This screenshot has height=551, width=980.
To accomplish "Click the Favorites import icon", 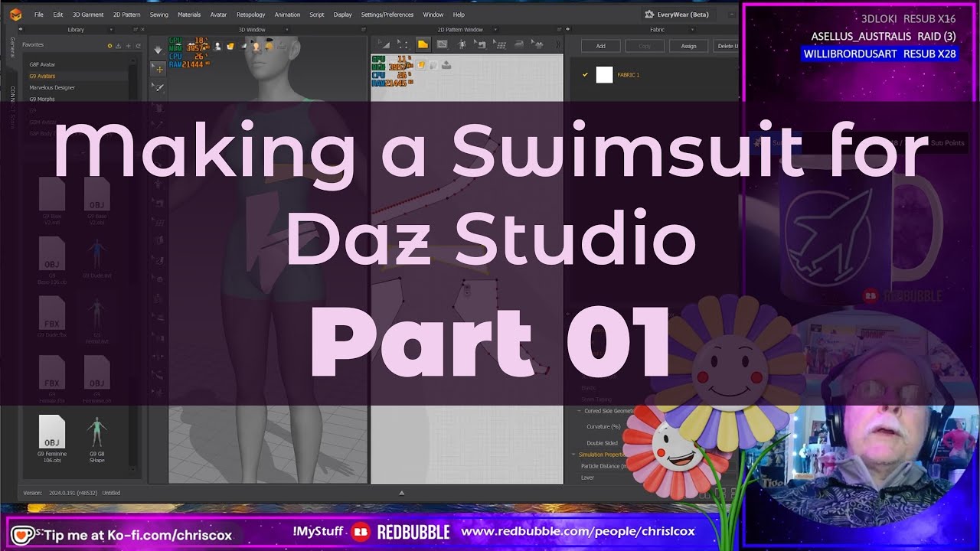I will pos(119,46).
